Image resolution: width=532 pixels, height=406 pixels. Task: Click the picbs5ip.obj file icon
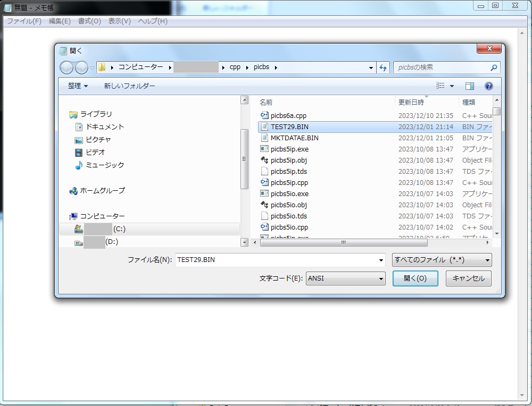click(x=264, y=160)
